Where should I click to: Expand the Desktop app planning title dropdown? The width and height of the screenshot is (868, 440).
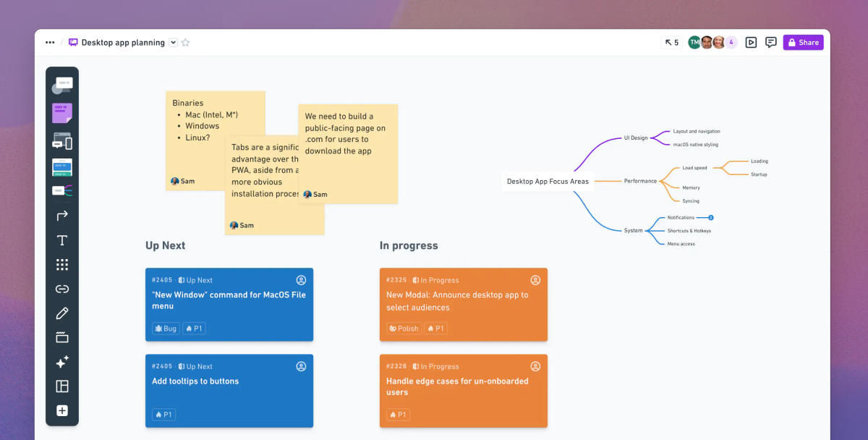click(x=173, y=43)
